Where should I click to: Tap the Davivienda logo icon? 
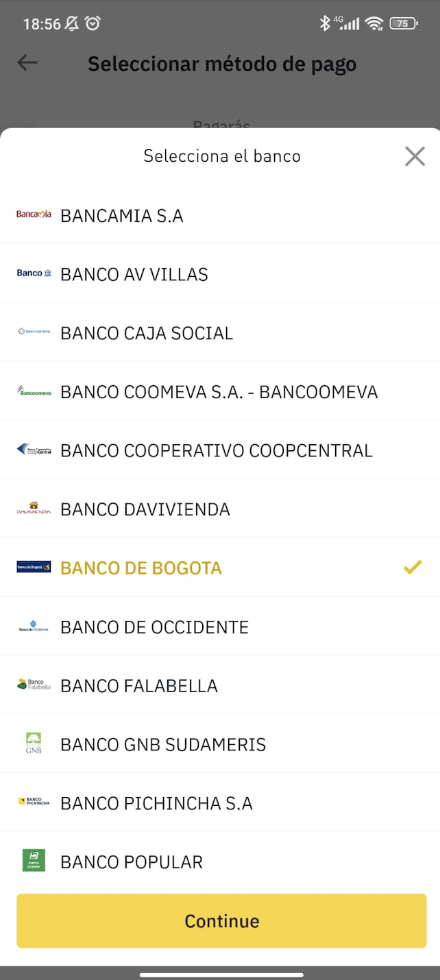click(x=34, y=509)
